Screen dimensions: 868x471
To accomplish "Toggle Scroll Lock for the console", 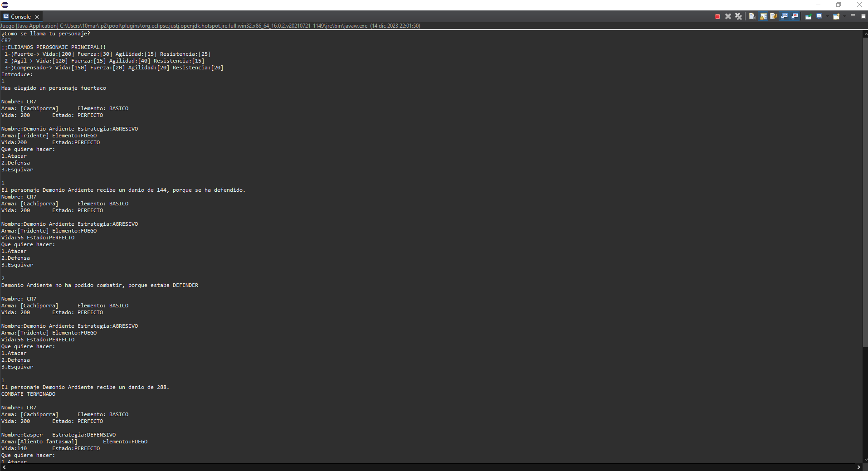I will 763,16.
